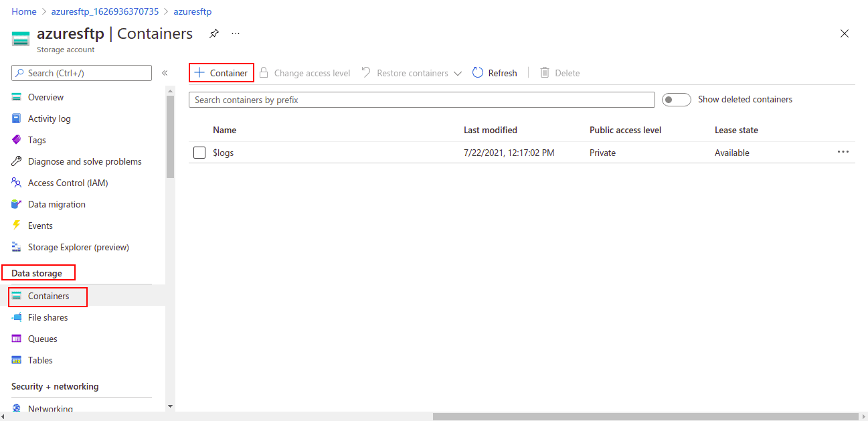868x421 pixels.
Task: Click the Refresh button label
Action: point(503,73)
